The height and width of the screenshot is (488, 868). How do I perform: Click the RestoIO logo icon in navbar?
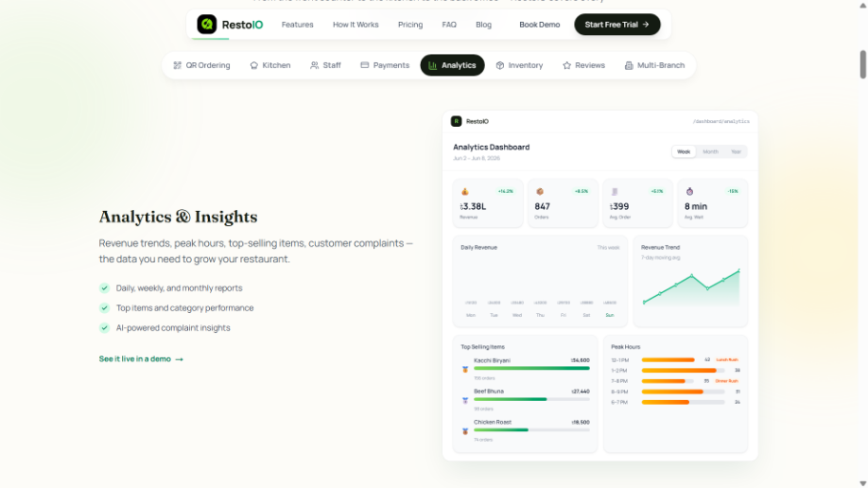(207, 25)
